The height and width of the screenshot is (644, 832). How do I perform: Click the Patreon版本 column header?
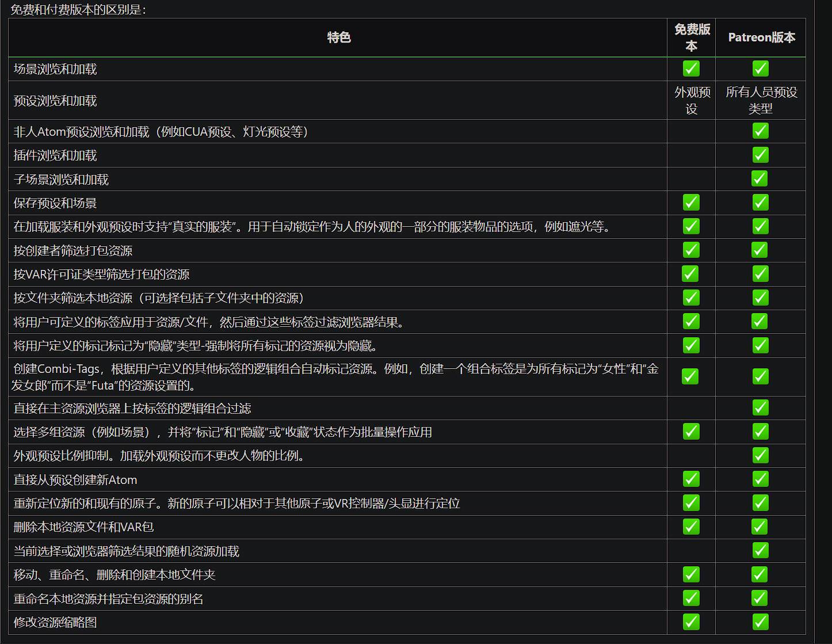pyautogui.click(x=761, y=37)
